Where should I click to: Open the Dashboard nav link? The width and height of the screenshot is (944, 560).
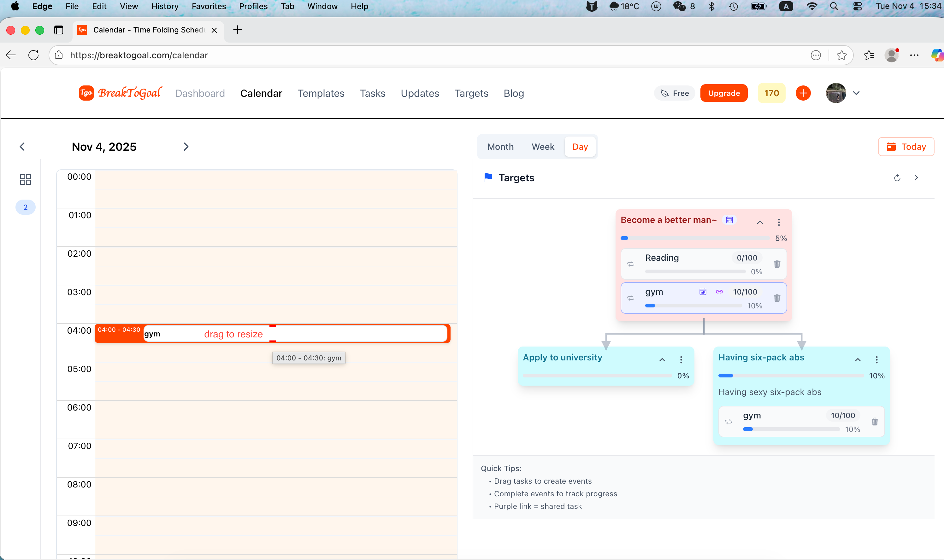pyautogui.click(x=200, y=93)
